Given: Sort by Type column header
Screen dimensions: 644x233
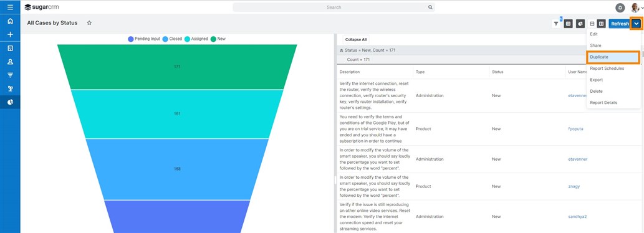Looking at the screenshot, I should [420, 72].
